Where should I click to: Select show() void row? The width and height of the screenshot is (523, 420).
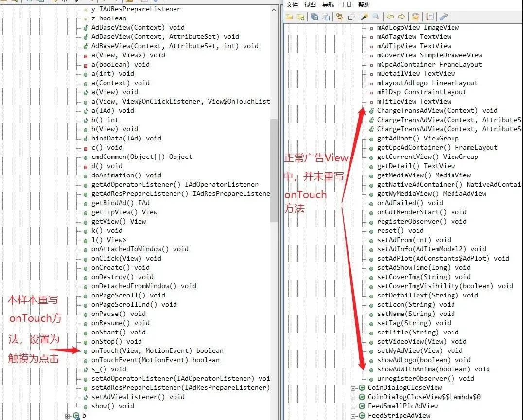pyautogui.click(x=113, y=406)
